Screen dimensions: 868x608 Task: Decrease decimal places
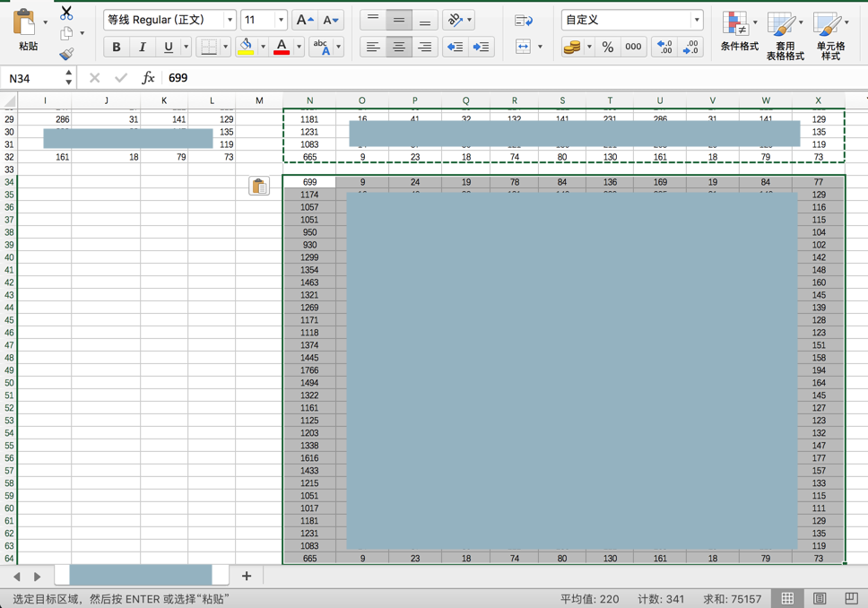690,47
